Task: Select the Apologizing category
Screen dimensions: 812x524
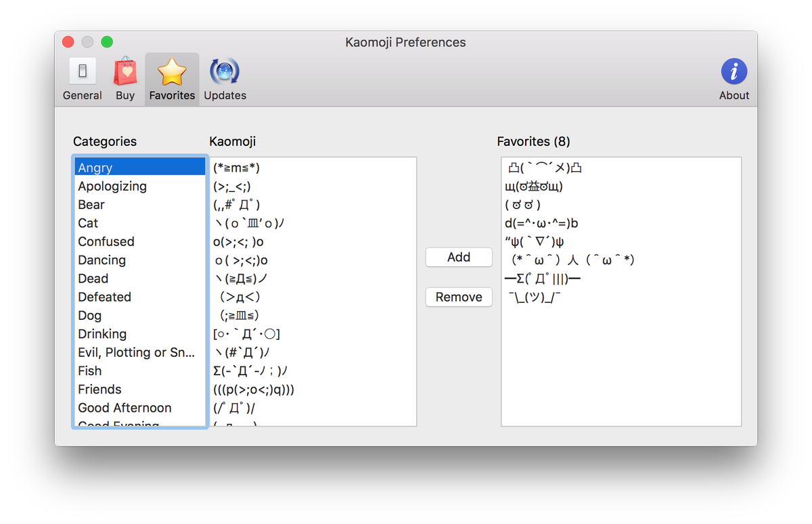Action: pyautogui.click(x=140, y=186)
